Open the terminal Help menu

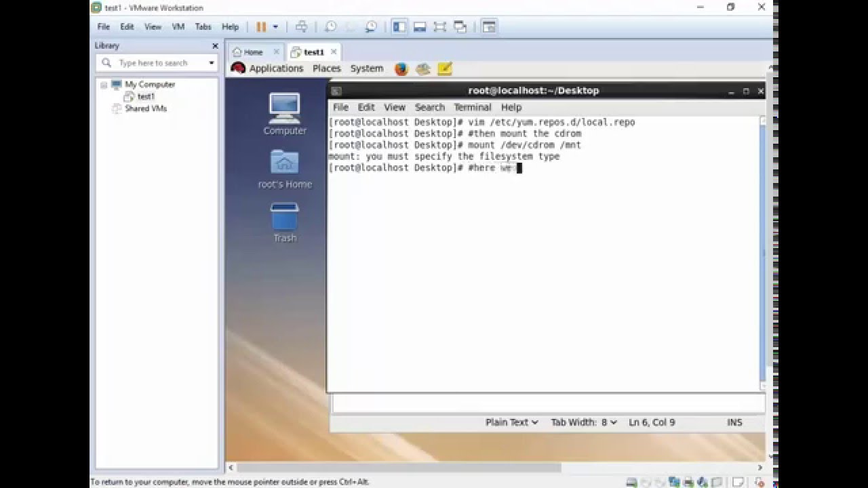(x=511, y=107)
